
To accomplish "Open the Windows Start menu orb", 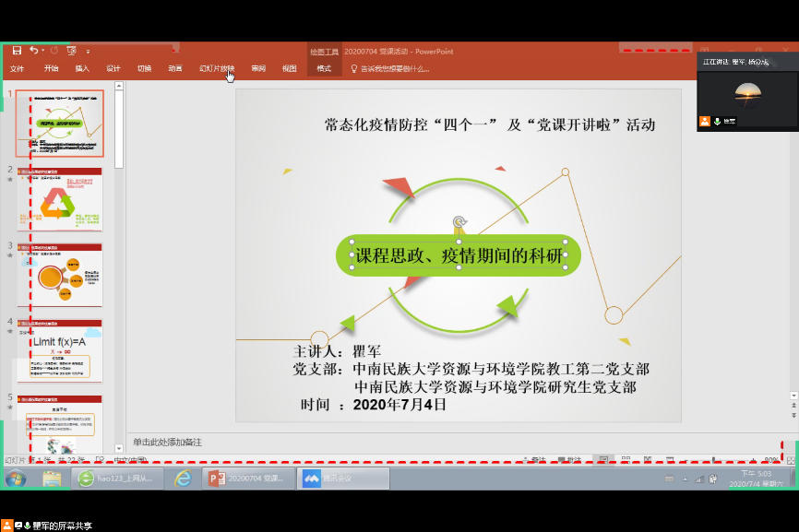I will click(x=16, y=479).
